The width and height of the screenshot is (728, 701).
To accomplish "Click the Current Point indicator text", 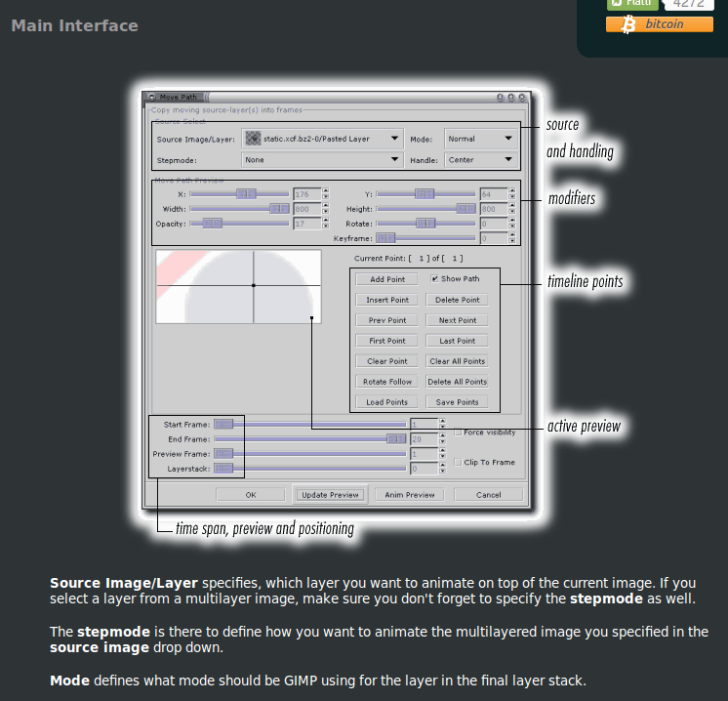I will tap(408, 259).
